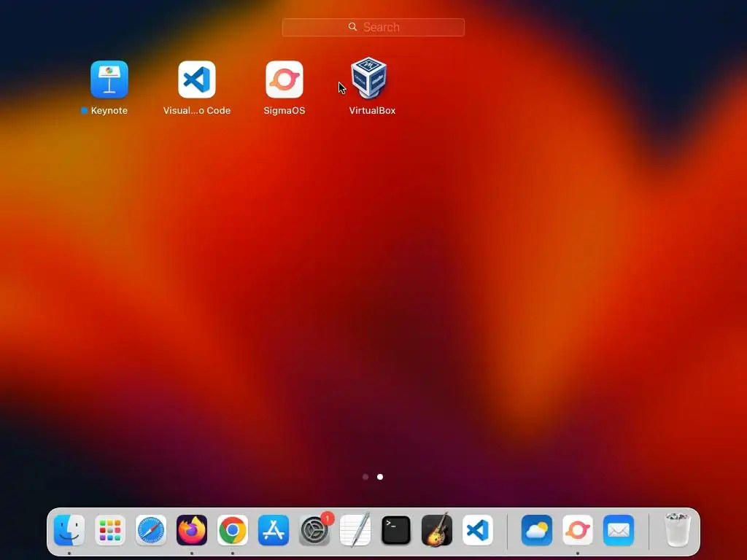Open TextEdit from the Dock
Viewport: 747px width, 560px height.
[x=355, y=530]
